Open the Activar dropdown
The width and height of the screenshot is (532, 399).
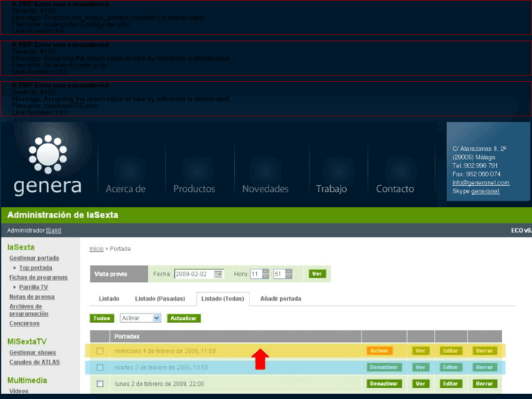pos(141,318)
